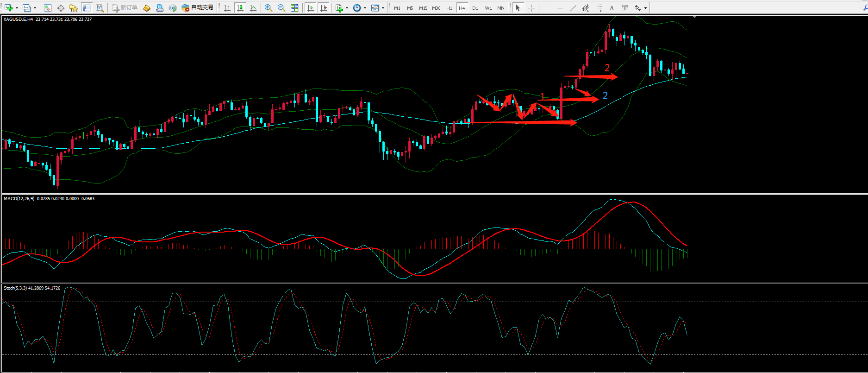Open the periodicity clock dropdown arrow

pyautogui.click(x=365, y=8)
